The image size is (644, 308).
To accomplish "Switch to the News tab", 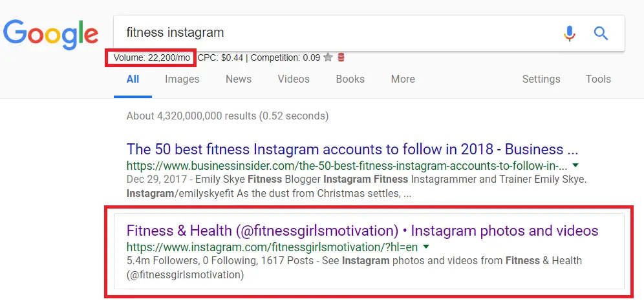I will coord(238,79).
